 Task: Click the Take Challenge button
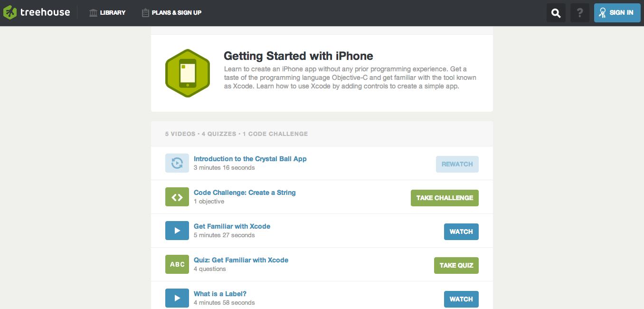(x=445, y=198)
